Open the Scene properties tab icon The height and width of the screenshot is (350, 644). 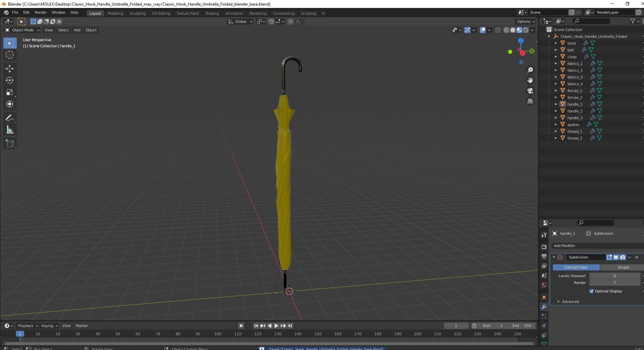544,276
